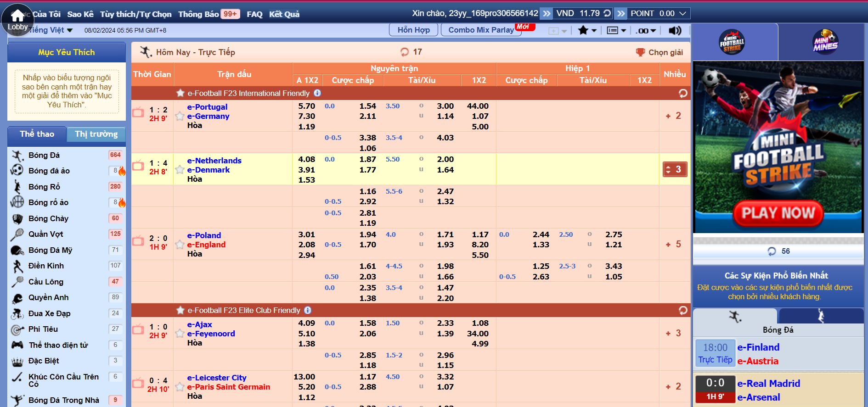Expand more markets +3 for e-Ajax

tap(674, 333)
